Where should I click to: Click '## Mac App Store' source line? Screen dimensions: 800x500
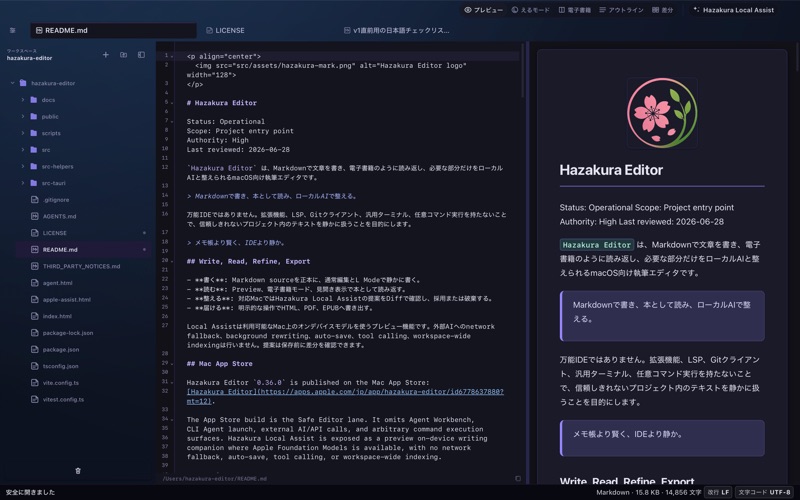pos(219,364)
